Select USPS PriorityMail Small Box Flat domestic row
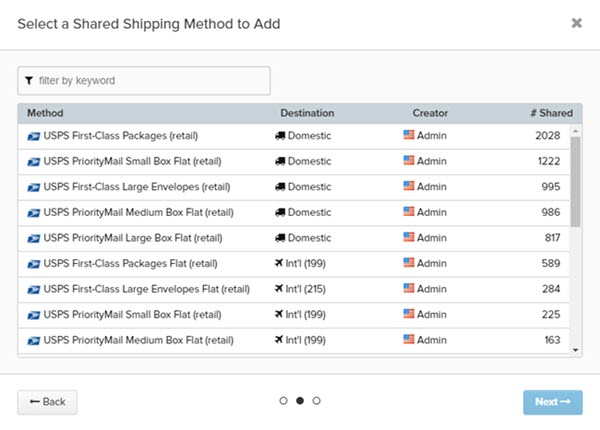The image size is (600, 430). pyautogui.click(x=293, y=161)
